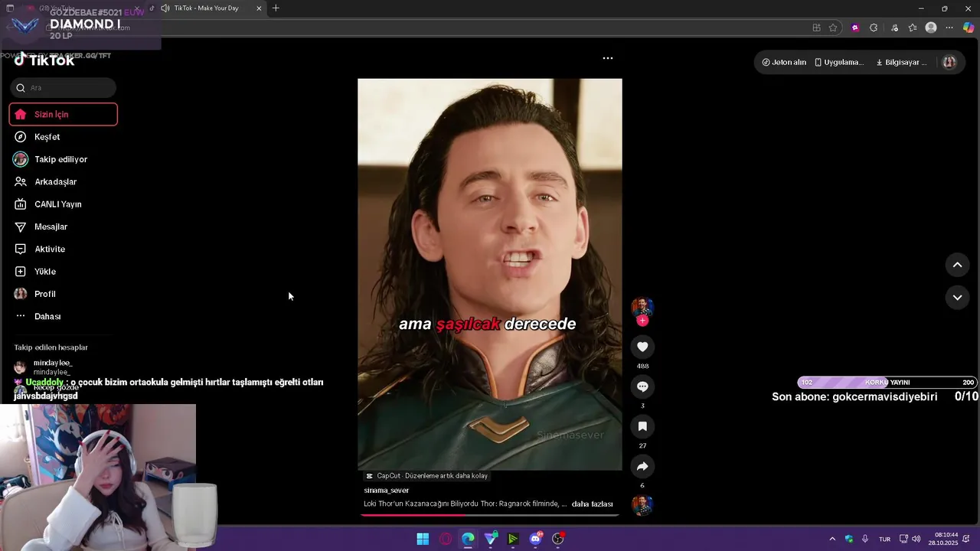The height and width of the screenshot is (551, 980).
Task: Click the Uygulama get app button
Action: pyautogui.click(x=839, y=62)
